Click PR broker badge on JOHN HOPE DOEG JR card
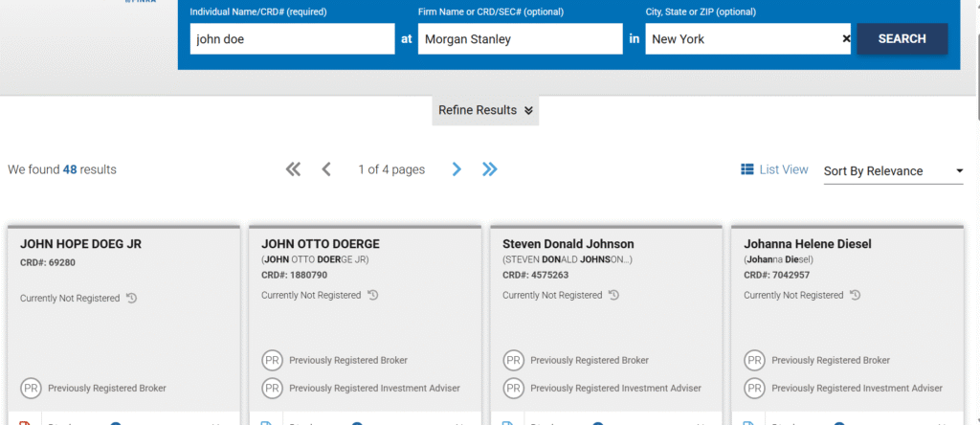This screenshot has height=425, width=980. (x=31, y=388)
